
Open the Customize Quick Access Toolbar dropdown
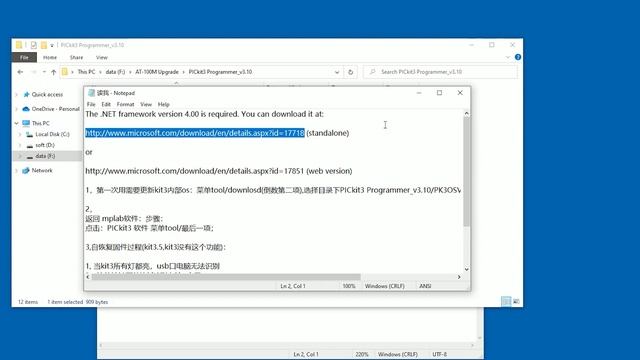click(x=52, y=45)
